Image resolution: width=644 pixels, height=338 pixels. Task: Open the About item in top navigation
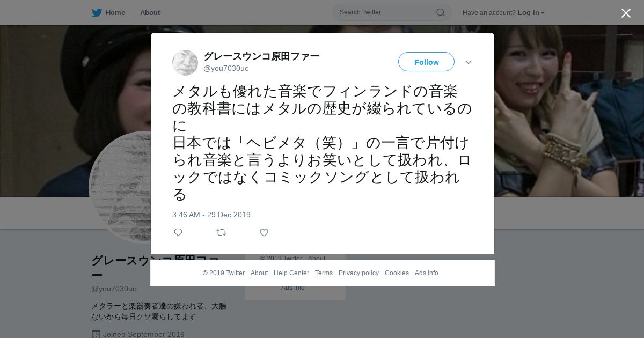[150, 12]
